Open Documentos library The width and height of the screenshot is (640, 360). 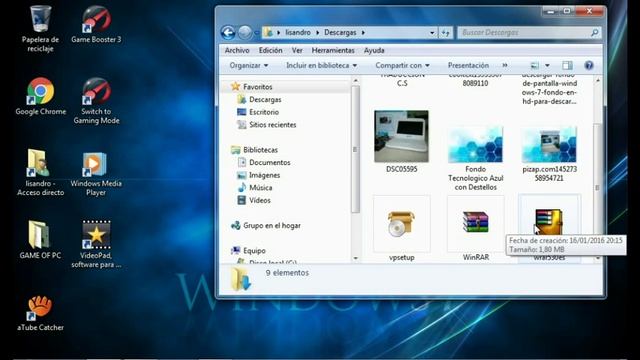click(269, 162)
